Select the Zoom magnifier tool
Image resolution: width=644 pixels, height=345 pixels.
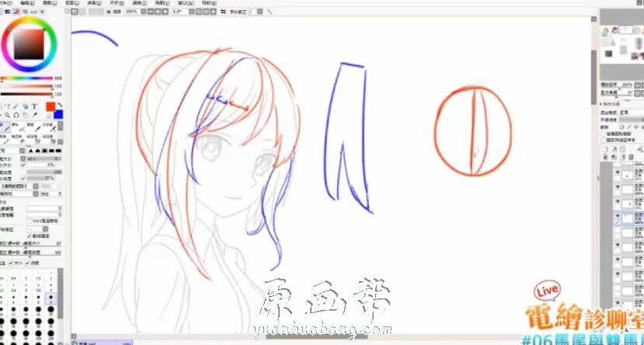click(x=6, y=115)
